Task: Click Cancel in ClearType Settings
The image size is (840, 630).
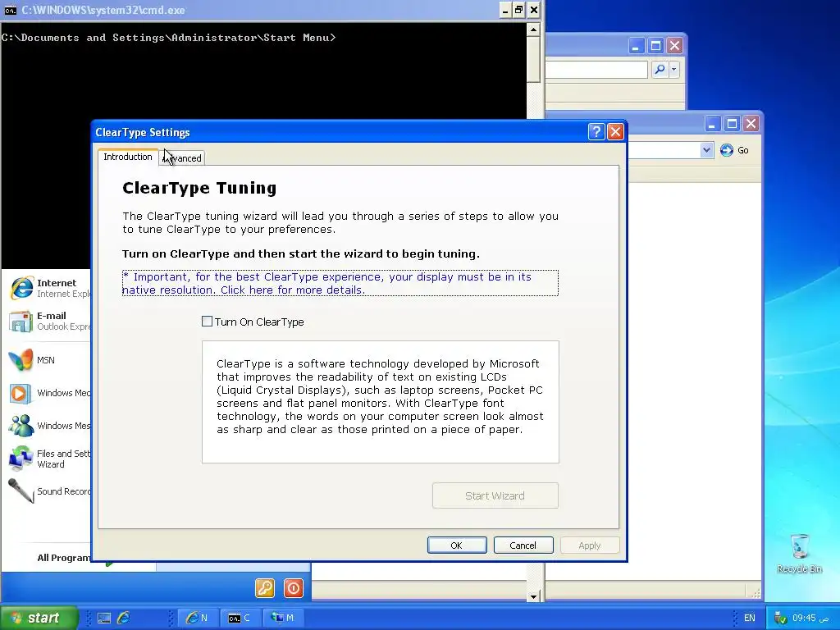Action: pyautogui.click(x=523, y=546)
